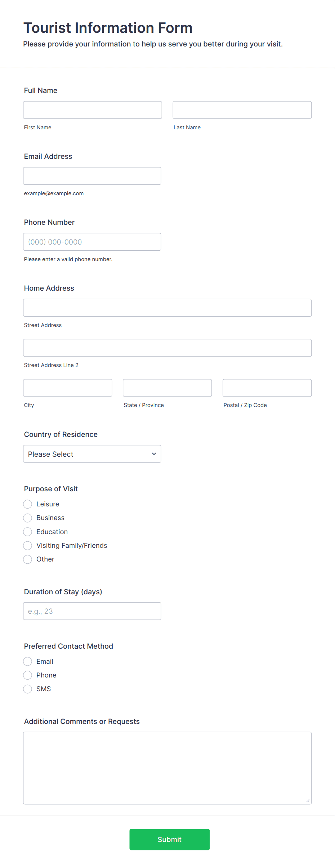
Task: Open the Country of Residence dropdown
Action: [92, 454]
